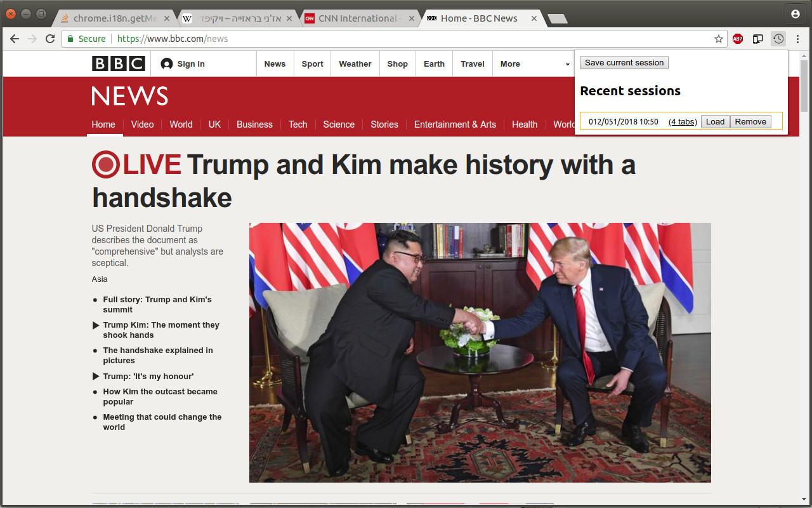The image size is (812, 508).
Task: Click the AdBlock Plus extension icon
Action: 738,39
